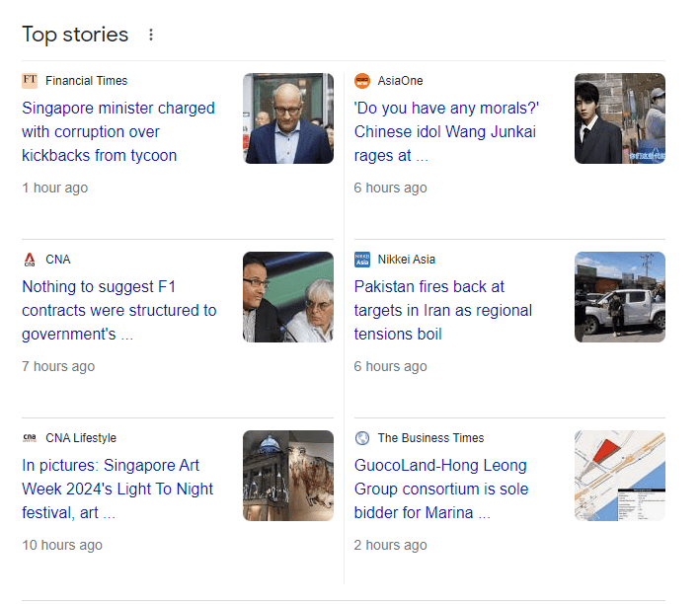This screenshot has height=604, width=700.
Task: Click the Nikkei Asia source name
Action: click(x=406, y=260)
